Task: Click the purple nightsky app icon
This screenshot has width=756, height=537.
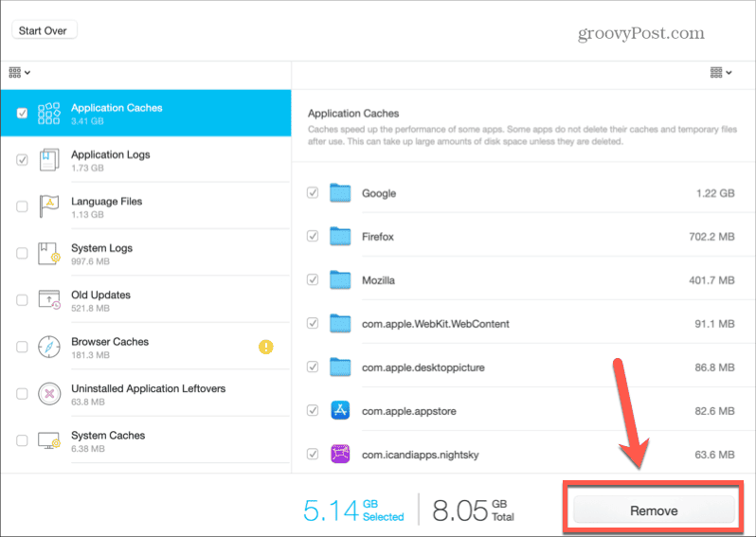Action: coord(340,454)
